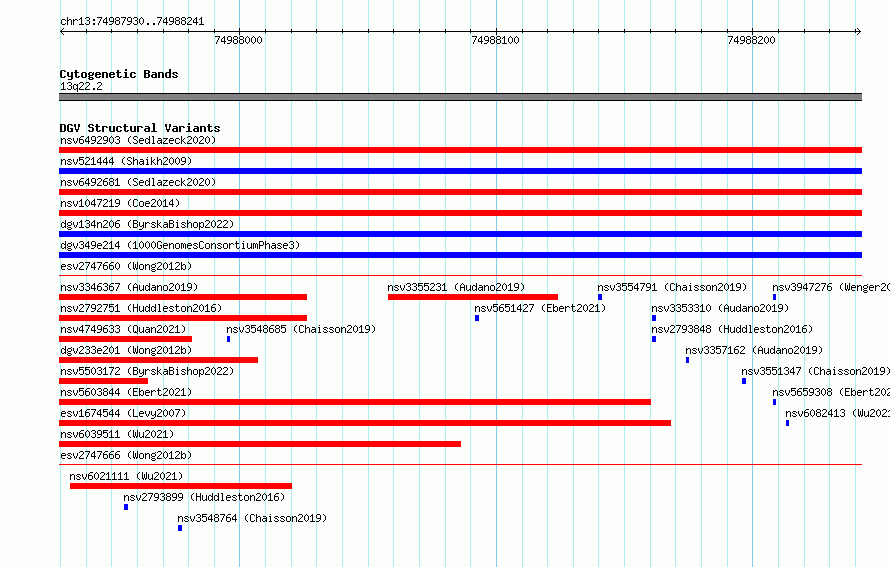This screenshot has height=567, width=890.
Task: Select the nsv4749633 (Quan2021) label
Action: point(123,329)
